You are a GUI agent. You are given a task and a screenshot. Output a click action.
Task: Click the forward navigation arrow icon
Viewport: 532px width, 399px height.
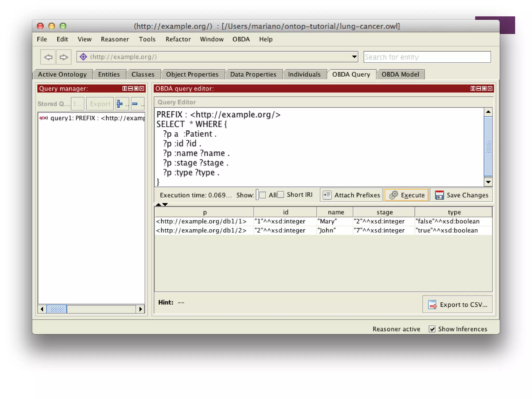[64, 57]
